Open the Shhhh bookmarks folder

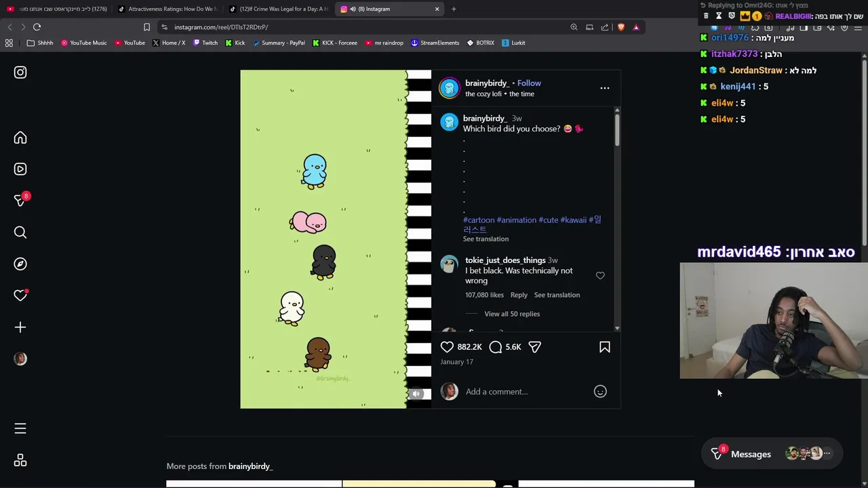point(40,43)
